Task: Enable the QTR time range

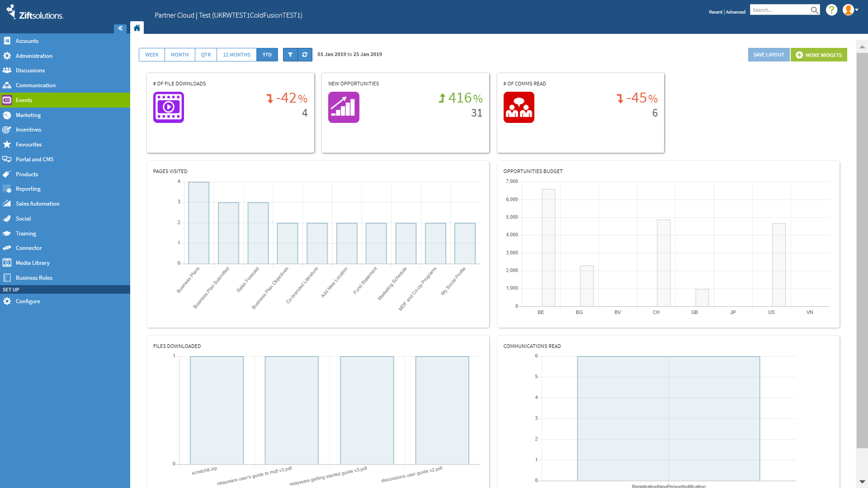Action: click(x=206, y=54)
